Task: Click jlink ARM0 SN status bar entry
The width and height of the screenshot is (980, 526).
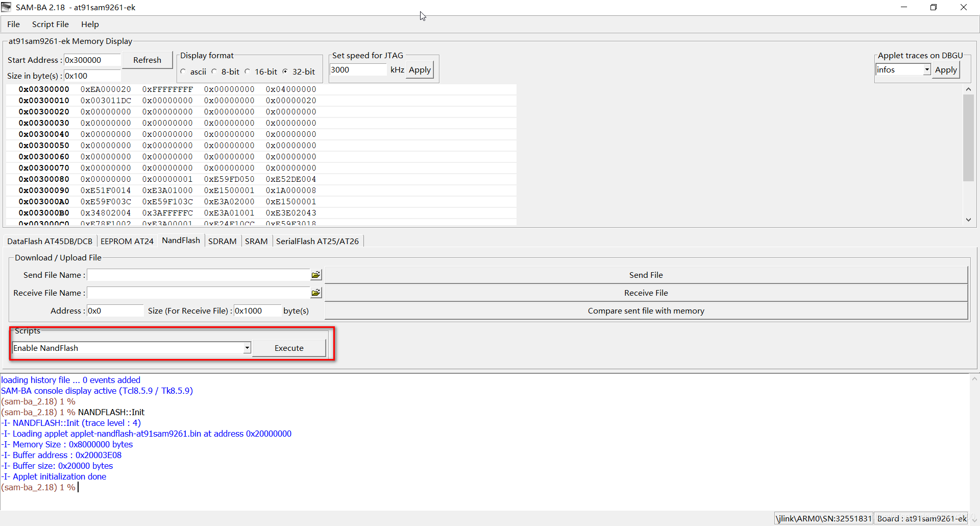Action: click(824, 519)
